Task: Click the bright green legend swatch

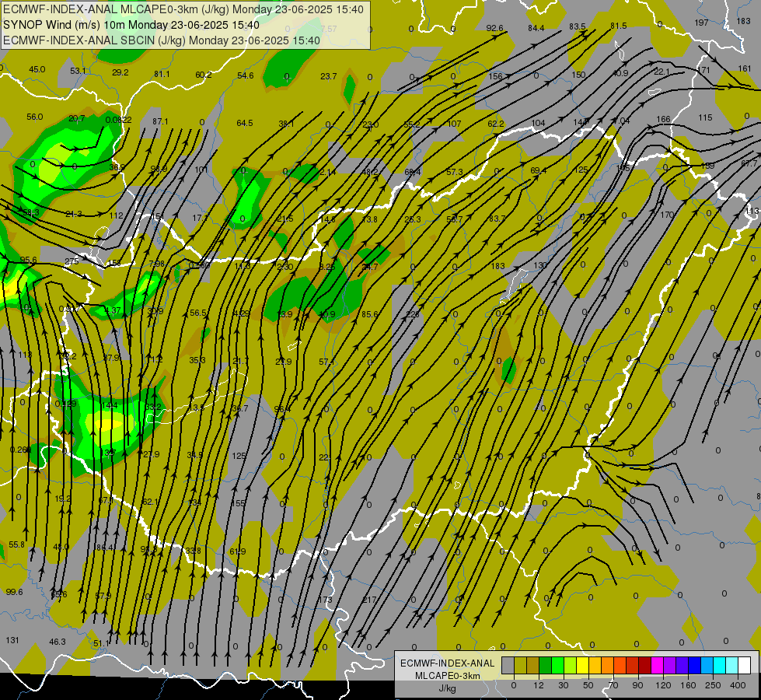Action: 557,666
